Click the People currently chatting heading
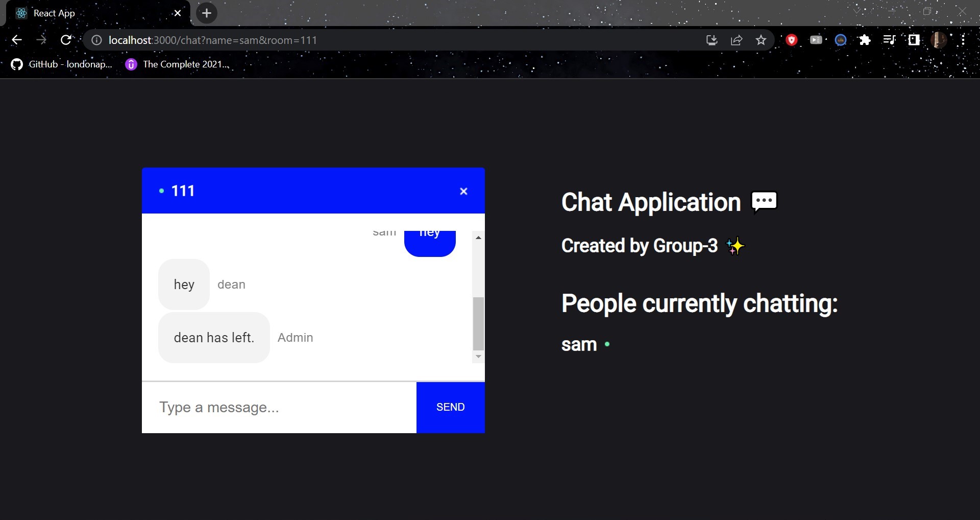Viewport: 980px width, 520px height. point(699,304)
